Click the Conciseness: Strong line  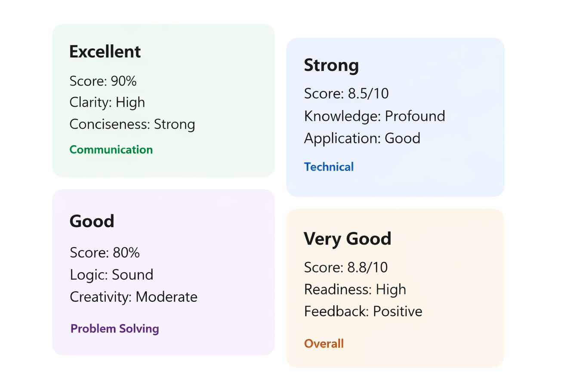[132, 124]
